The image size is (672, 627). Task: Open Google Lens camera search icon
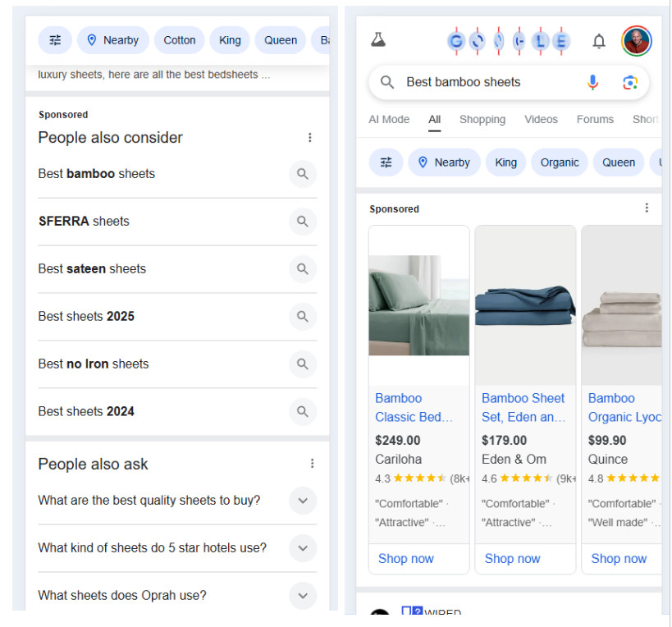(x=629, y=82)
